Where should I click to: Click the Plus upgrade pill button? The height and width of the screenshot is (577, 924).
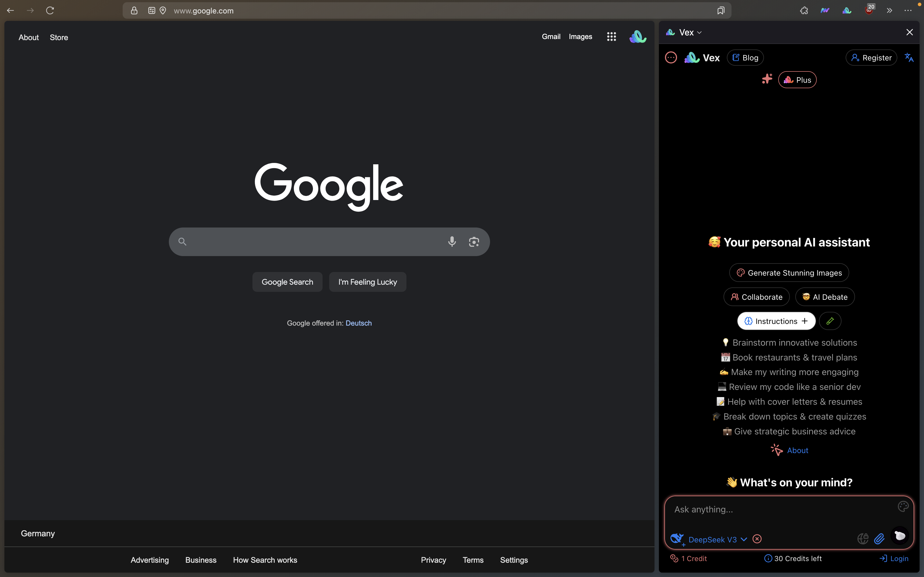[x=797, y=80]
